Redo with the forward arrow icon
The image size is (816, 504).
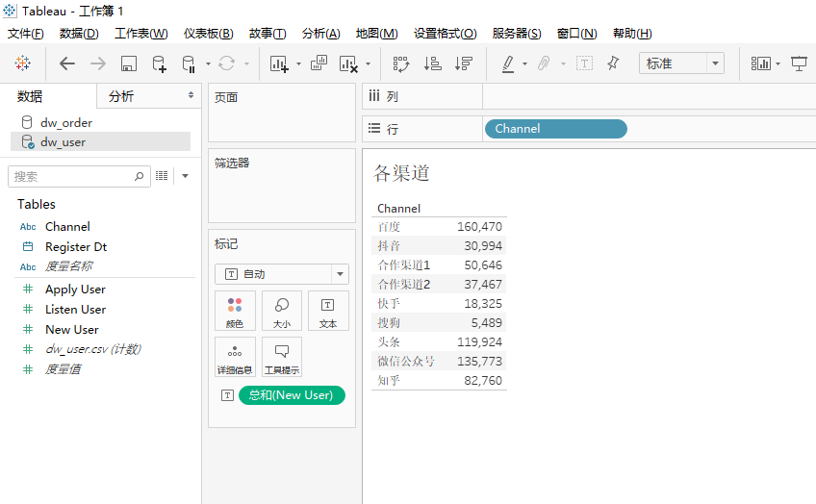click(98, 63)
